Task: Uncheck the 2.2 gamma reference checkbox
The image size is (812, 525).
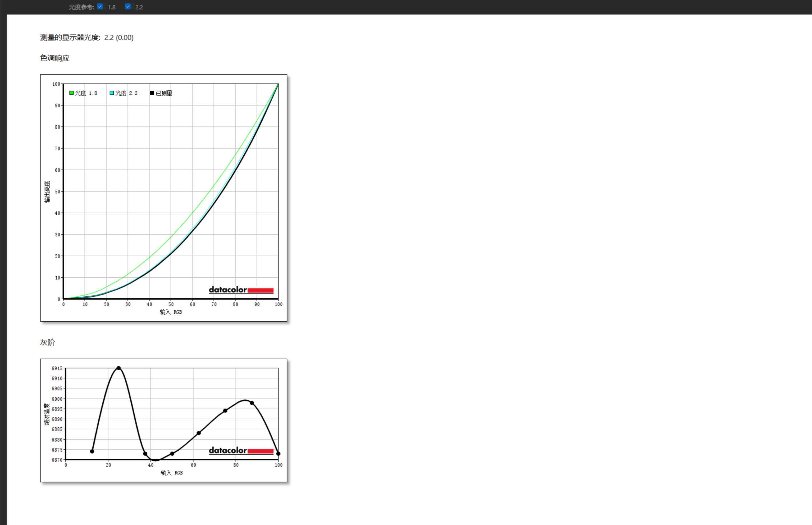Action: point(128,7)
